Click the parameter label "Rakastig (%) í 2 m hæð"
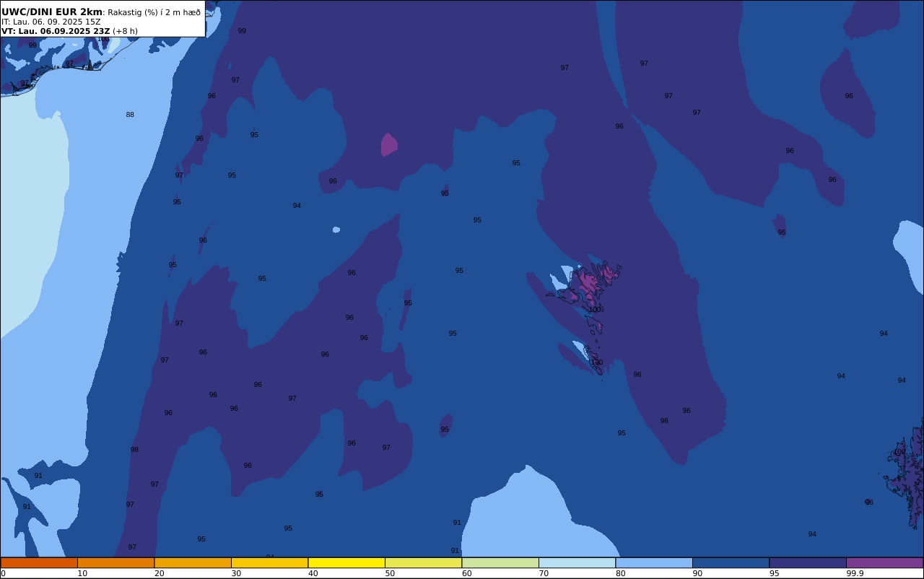The image size is (924, 579). pyautogui.click(x=154, y=12)
